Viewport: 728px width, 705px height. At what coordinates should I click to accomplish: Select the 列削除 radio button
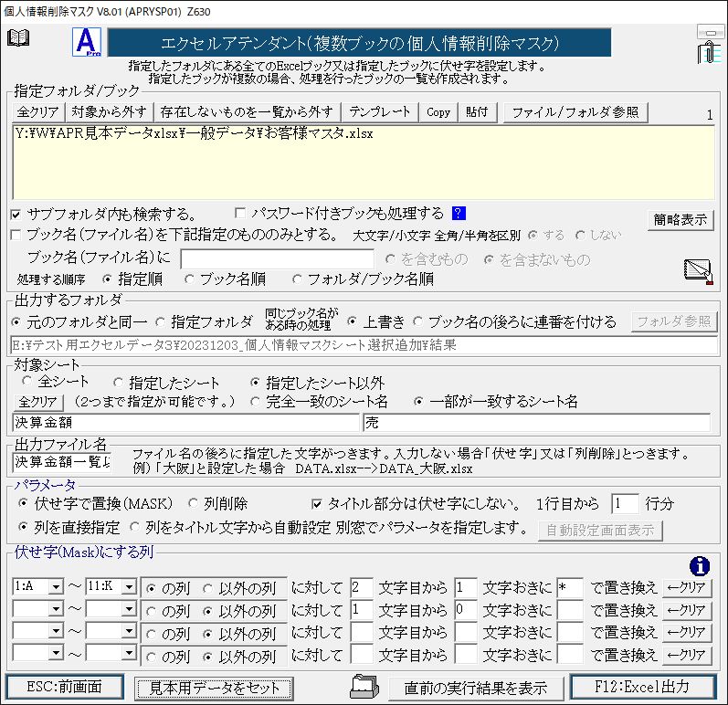[x=194, y=503]
